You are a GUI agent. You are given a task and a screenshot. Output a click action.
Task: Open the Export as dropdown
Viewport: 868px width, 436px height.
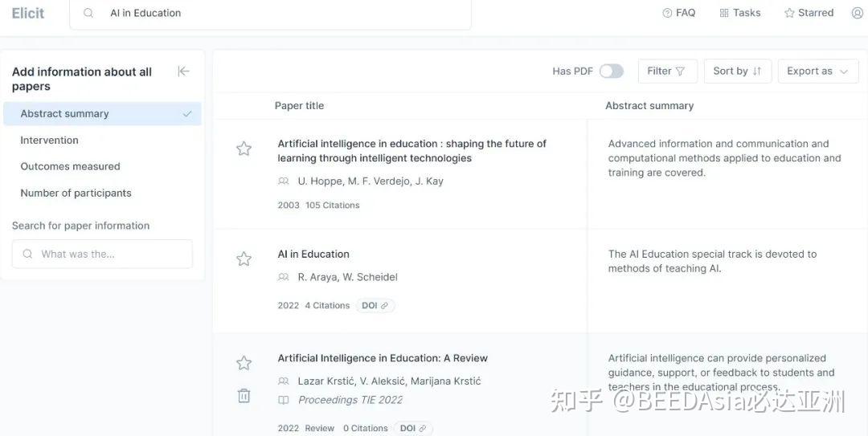(817, 71)
